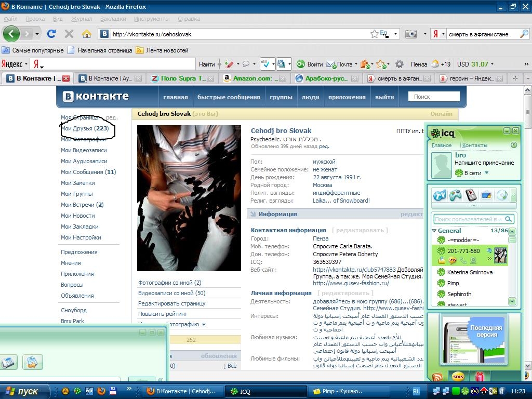Open 'Мои Сообщения (11)' in sidebar
The width and height of the screenshot is (532, 399).
pos(88,172)
